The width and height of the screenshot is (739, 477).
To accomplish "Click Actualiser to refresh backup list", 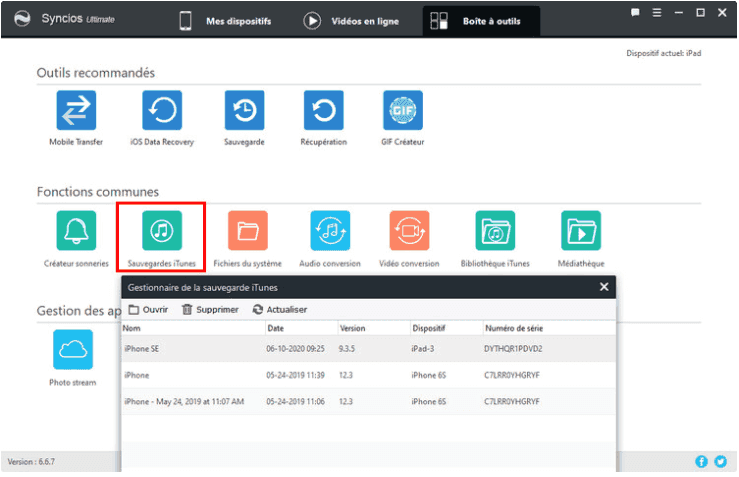I will pyautogui.click(x=280, y=310).
